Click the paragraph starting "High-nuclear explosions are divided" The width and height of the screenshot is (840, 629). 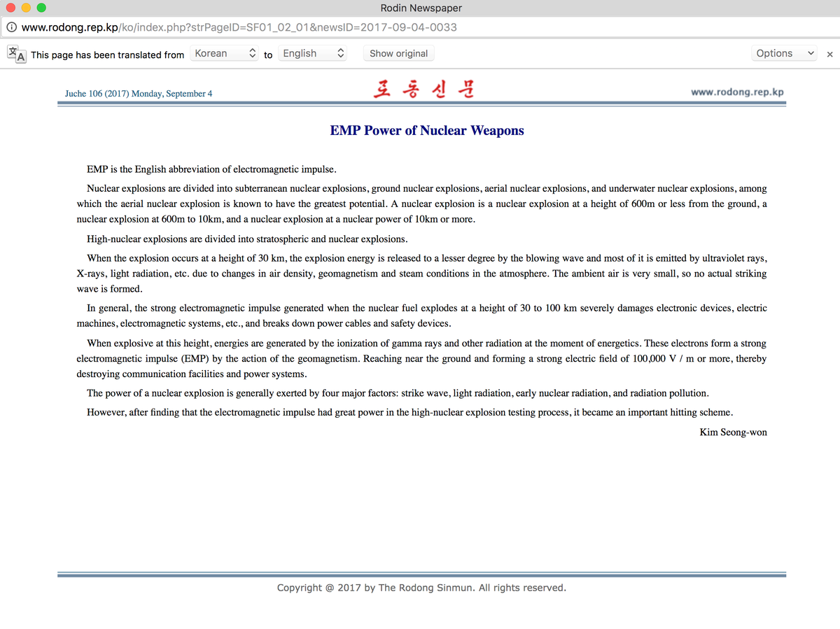246,239
